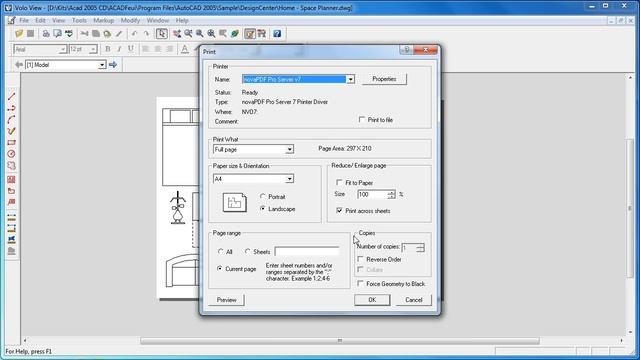640x360 pixels.
Task: Select the Circle markup tool
Action: (x=11, y=154)
